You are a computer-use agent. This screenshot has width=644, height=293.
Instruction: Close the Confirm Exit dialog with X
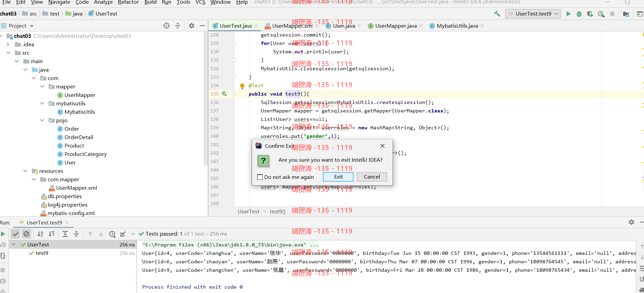pyautogui.click(x=382, y=146)
